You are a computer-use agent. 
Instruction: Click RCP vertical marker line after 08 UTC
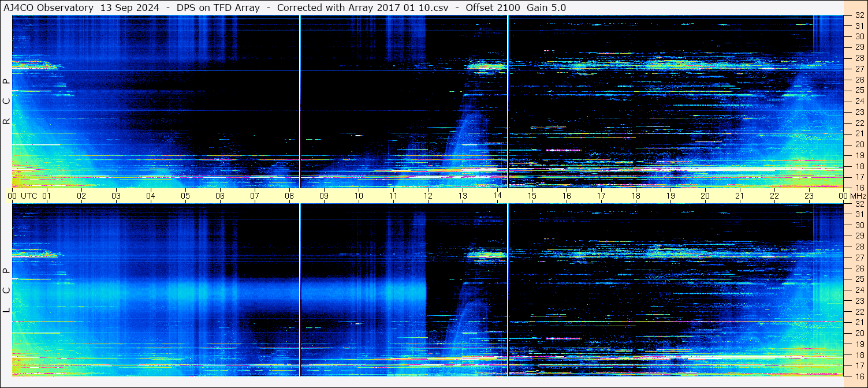click(300, 102)
